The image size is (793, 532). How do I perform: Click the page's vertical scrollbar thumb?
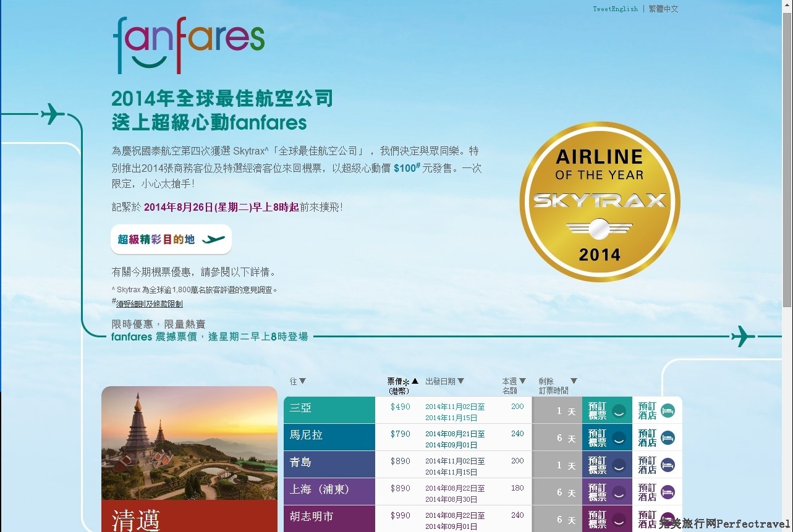coord(787,159)
